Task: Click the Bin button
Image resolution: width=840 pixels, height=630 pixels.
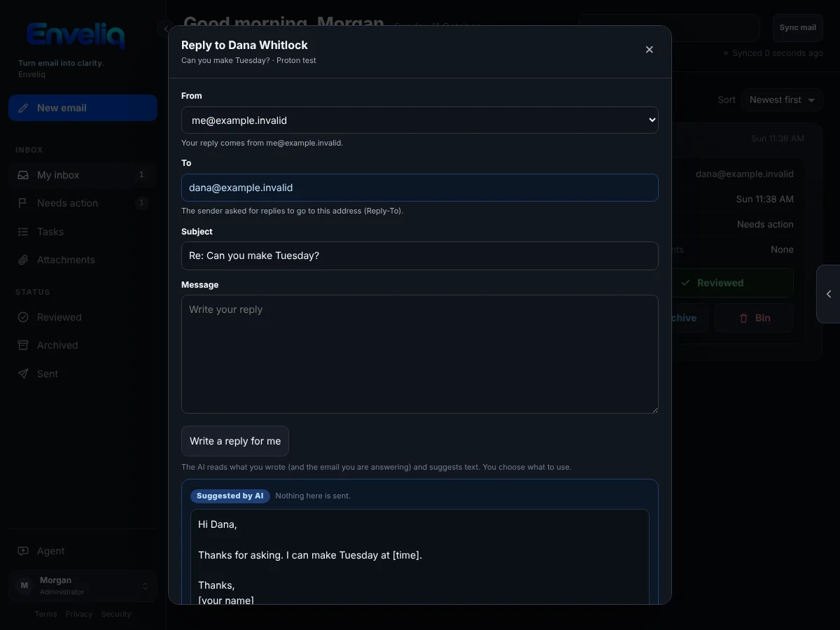Action: pos(755,318)
